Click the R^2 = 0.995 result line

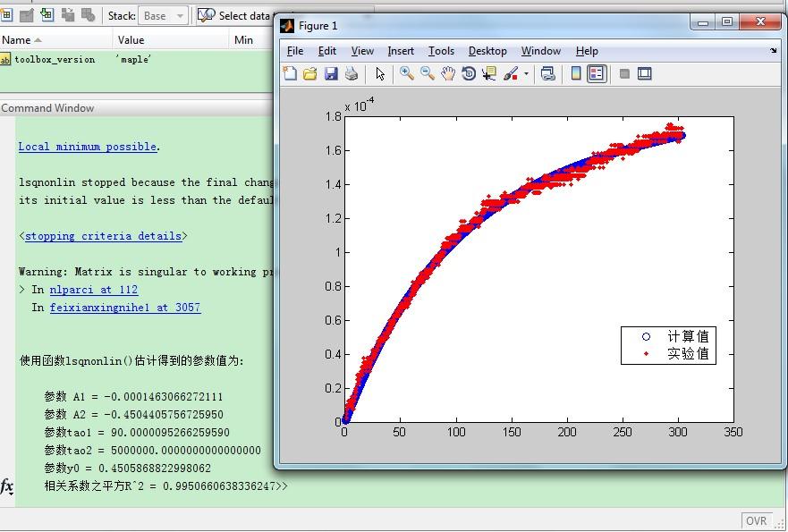tap(159, 486)
